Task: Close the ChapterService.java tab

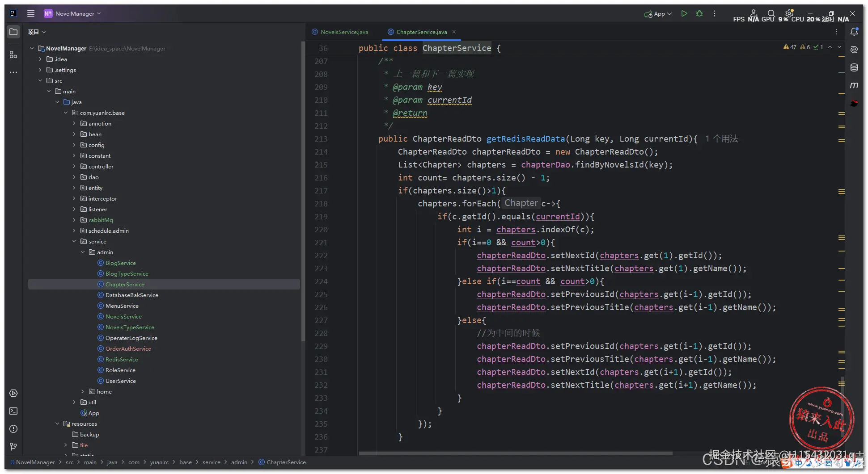Action: pyautogui.click(x=454, y=32)
